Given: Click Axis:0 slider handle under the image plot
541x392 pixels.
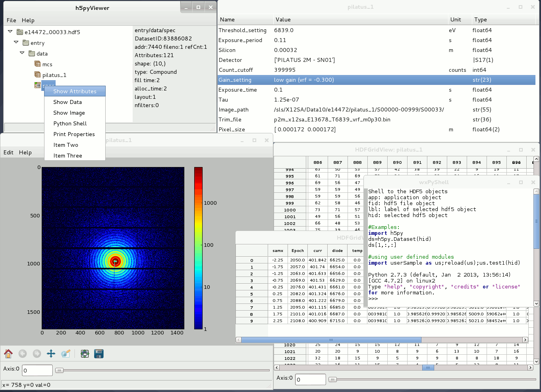Looking at the screenshot, I should tap(59, 370).
